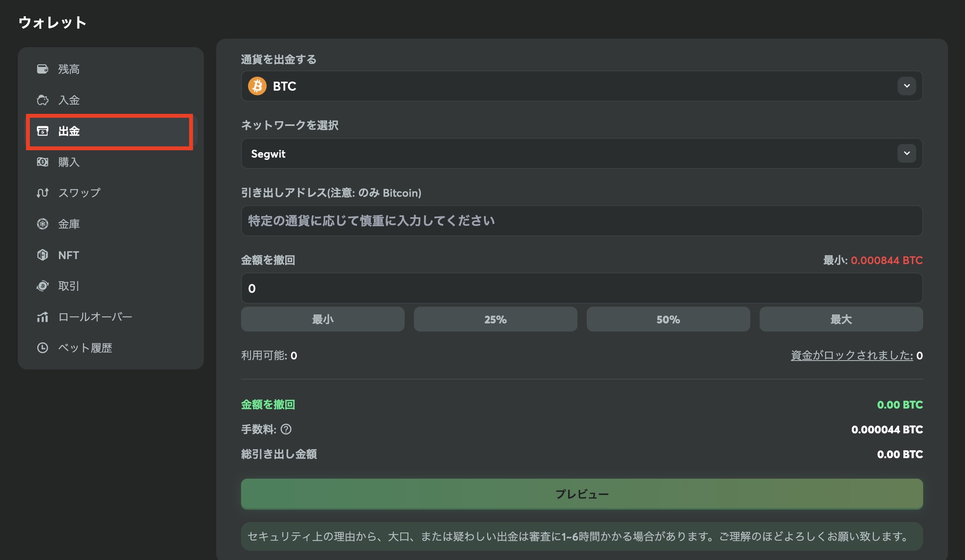
Task: Set amount with the 50% button
Action: pyautogui.click(x=668, y=319)
